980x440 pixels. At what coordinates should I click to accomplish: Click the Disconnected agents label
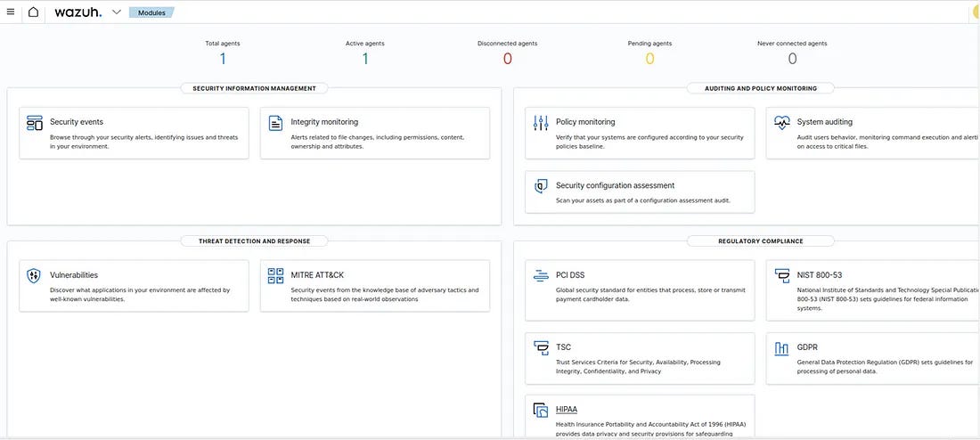pos(508,44)
